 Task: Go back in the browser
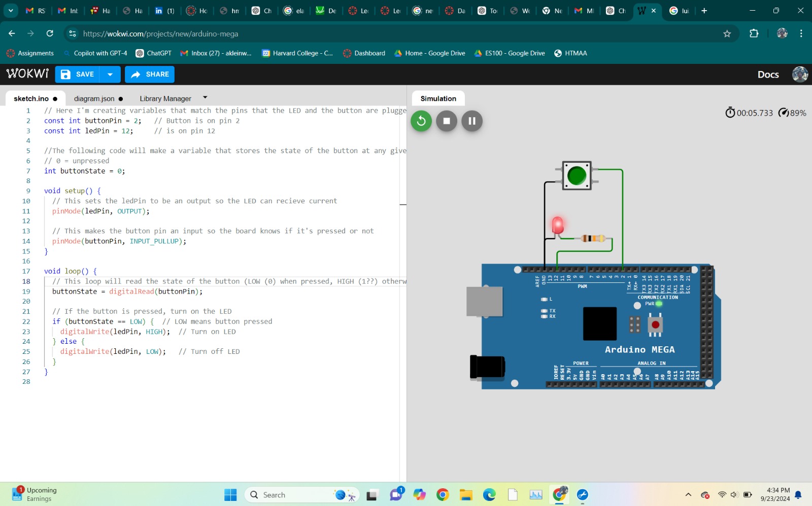tap(12, 33)
